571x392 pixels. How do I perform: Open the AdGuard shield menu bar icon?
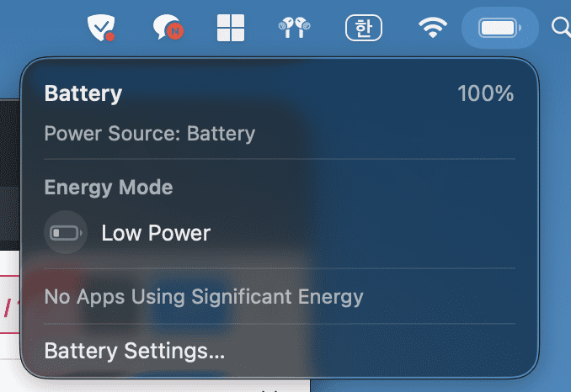[101, 27]
